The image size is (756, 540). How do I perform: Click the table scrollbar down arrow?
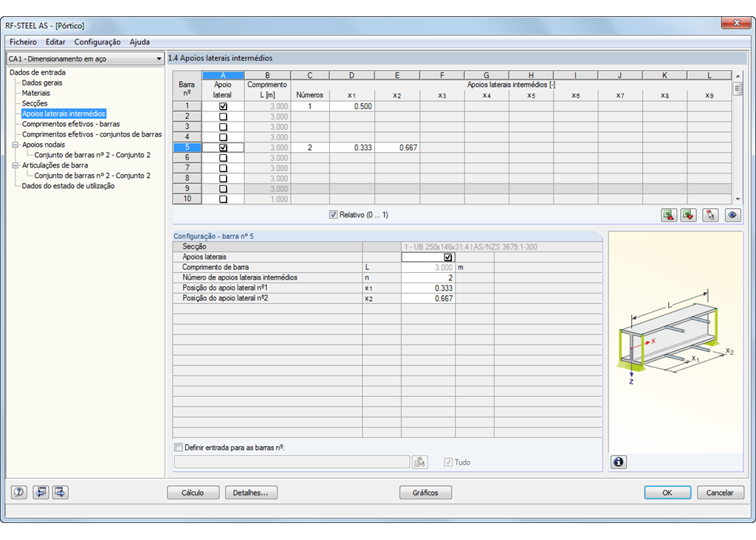[x=738, y=199]
